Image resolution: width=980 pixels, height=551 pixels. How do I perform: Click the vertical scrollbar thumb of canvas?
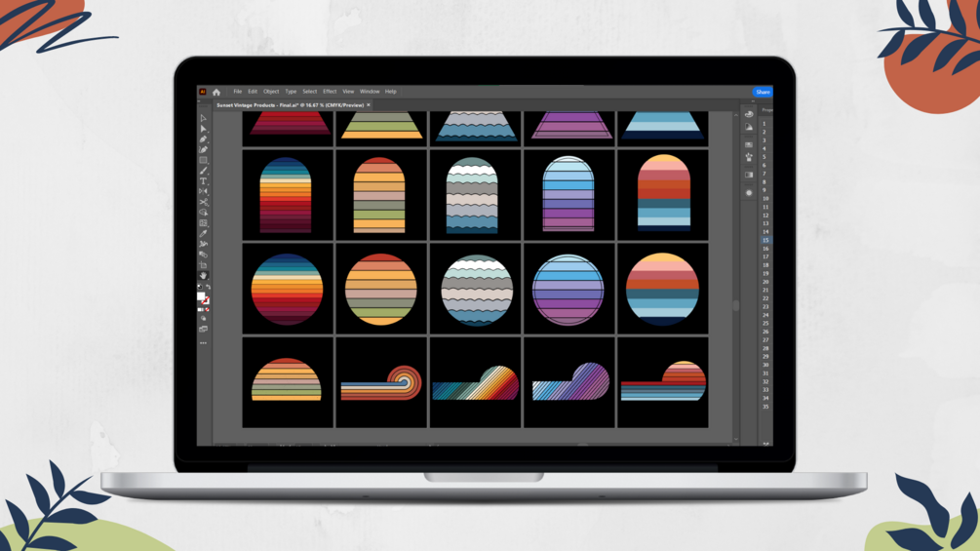(735, 305)
